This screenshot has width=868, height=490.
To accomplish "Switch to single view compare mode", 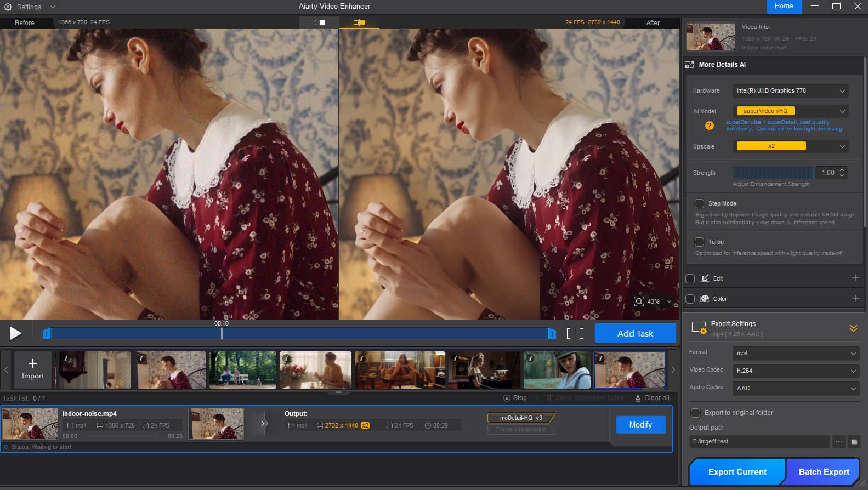I will (x=319, y=22).
